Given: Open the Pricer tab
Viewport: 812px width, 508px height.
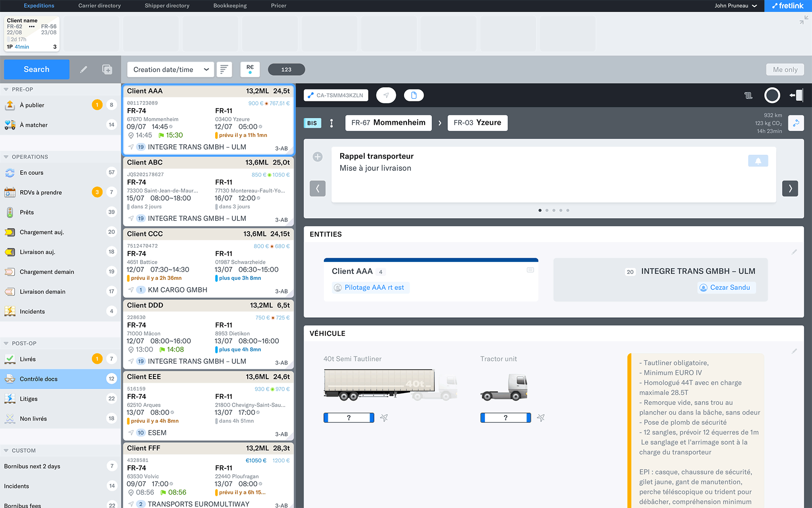Looking at the screenshot, I should pyautogui.click(x=278, y=6).
